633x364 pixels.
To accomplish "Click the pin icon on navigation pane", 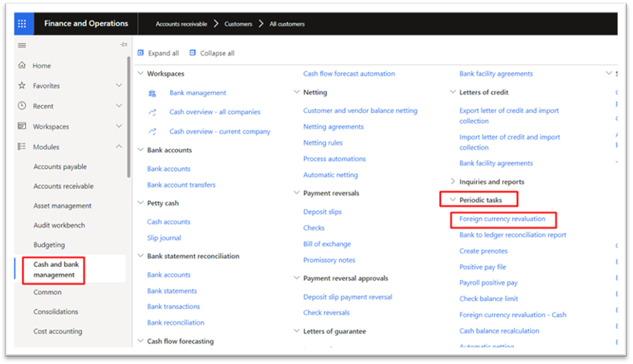I will tap(123, 45).
